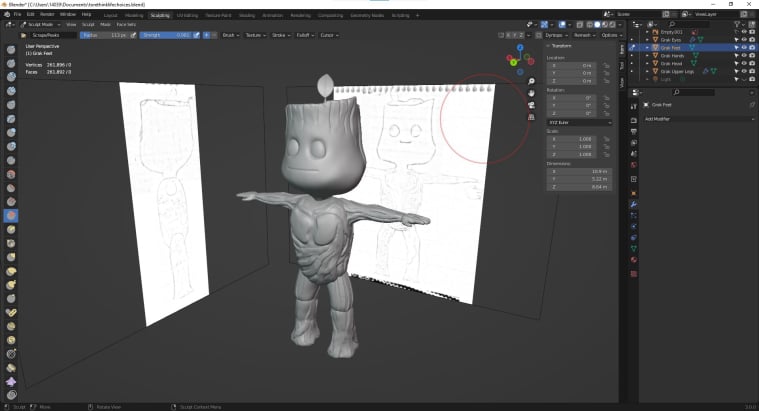This screenshot has width=759, height=411.
Task: Select Grok Upper Legs in the outliner
Action: tap(679, 71)
